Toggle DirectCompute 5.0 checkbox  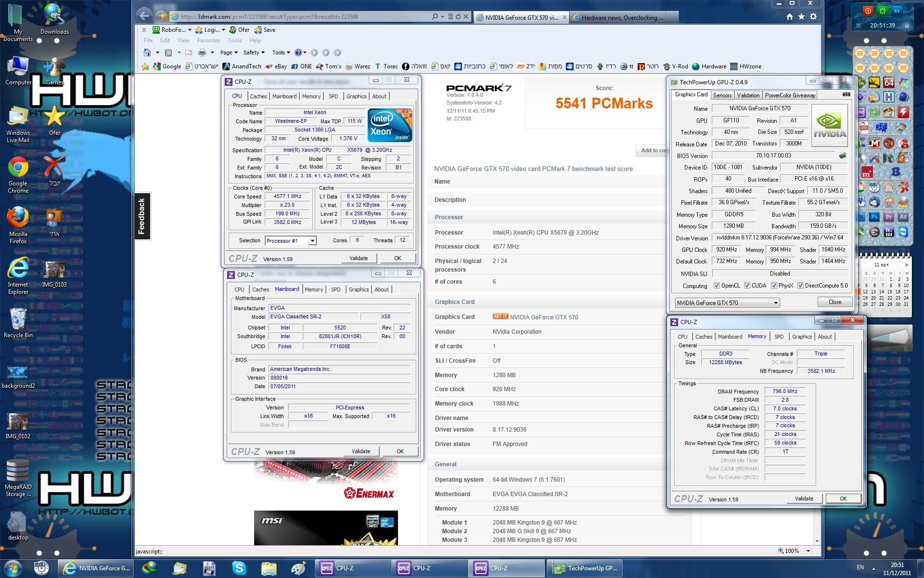800,286
